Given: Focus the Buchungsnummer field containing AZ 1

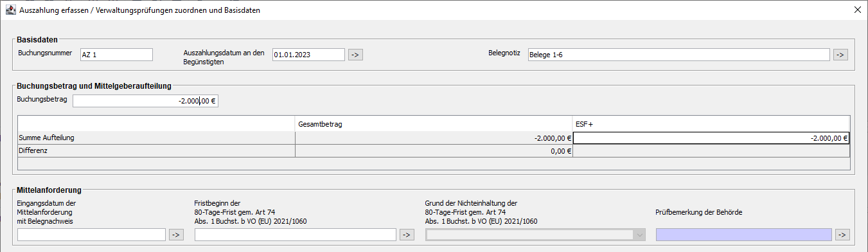Looking at the screenshot, I should click(x=116, y=55).
